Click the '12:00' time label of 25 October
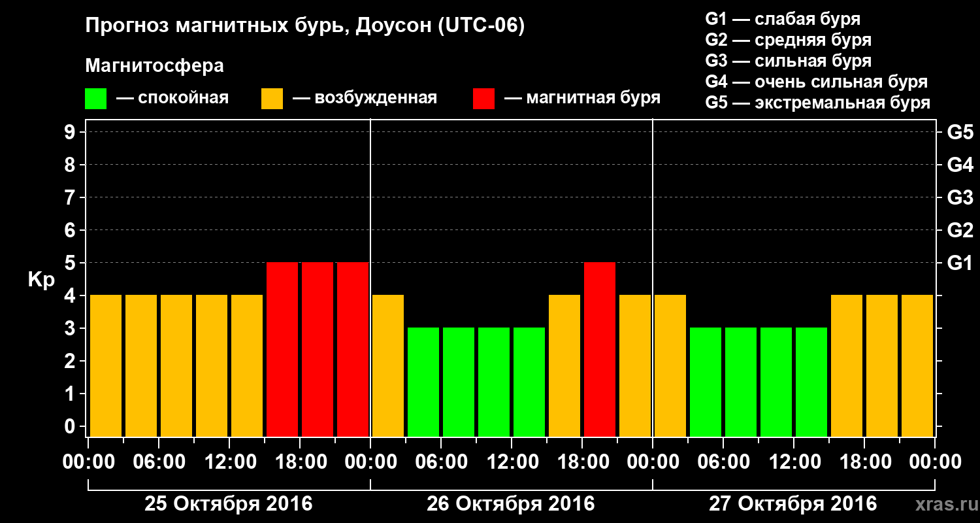This screenshot has width=980, height=523. (x=229, y=462)
